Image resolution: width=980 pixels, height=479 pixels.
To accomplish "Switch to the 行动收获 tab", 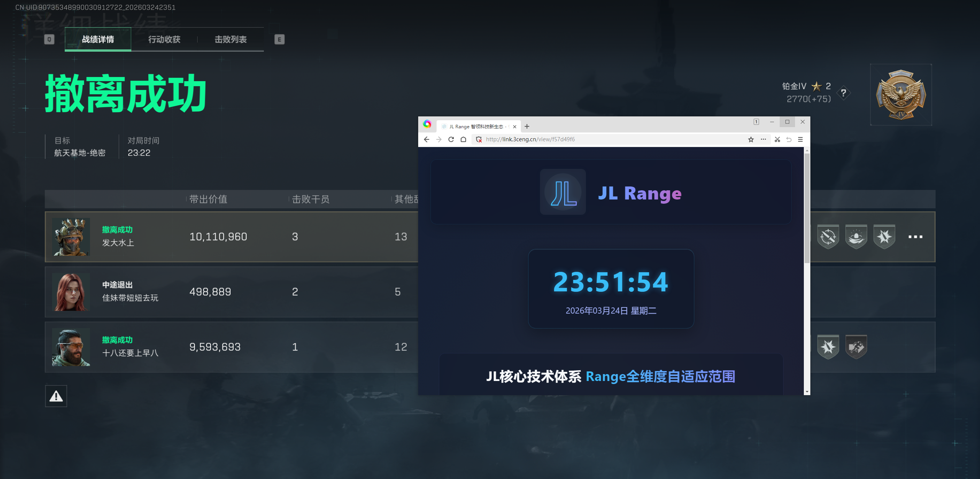I will pos(165,39).
